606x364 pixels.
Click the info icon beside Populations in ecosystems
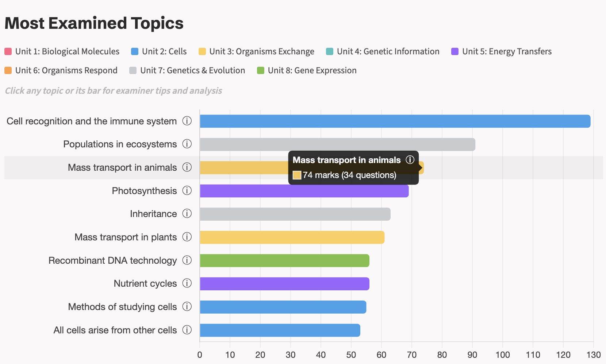[187, 144]
